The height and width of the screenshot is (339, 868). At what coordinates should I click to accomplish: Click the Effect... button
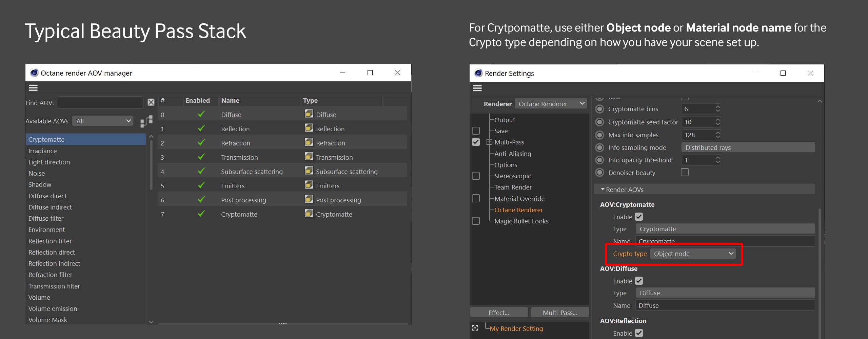click(498, 313)
